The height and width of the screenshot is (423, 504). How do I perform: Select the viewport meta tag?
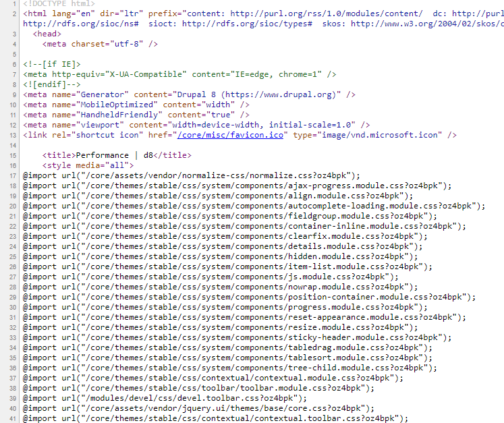[196, 125]
